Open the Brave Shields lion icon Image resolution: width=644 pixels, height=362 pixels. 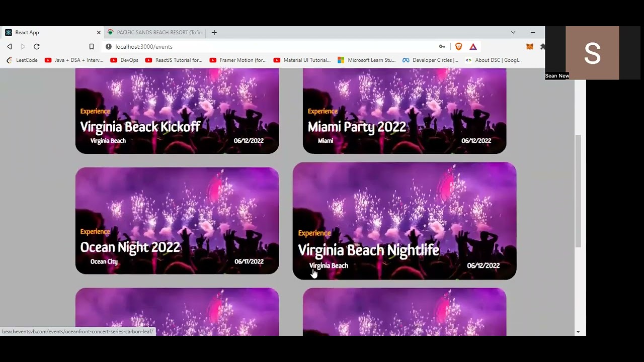pyautogui.click(x=458, y=46)
